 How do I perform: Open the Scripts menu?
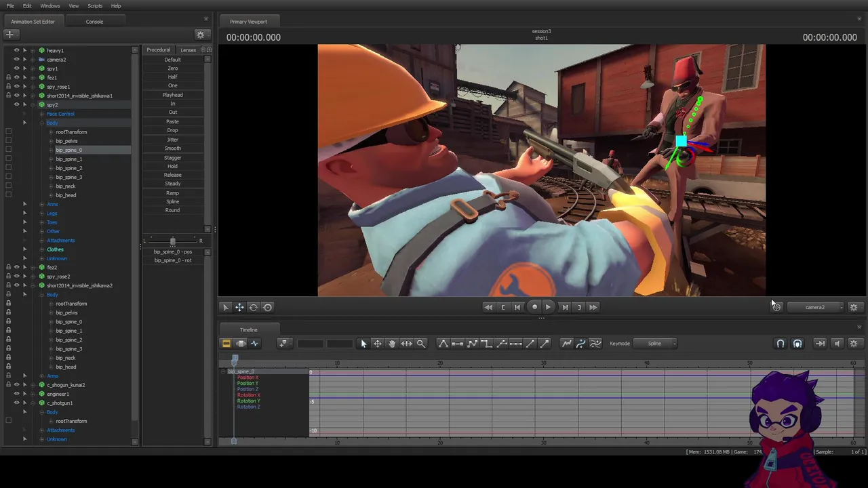coord(95,6)
